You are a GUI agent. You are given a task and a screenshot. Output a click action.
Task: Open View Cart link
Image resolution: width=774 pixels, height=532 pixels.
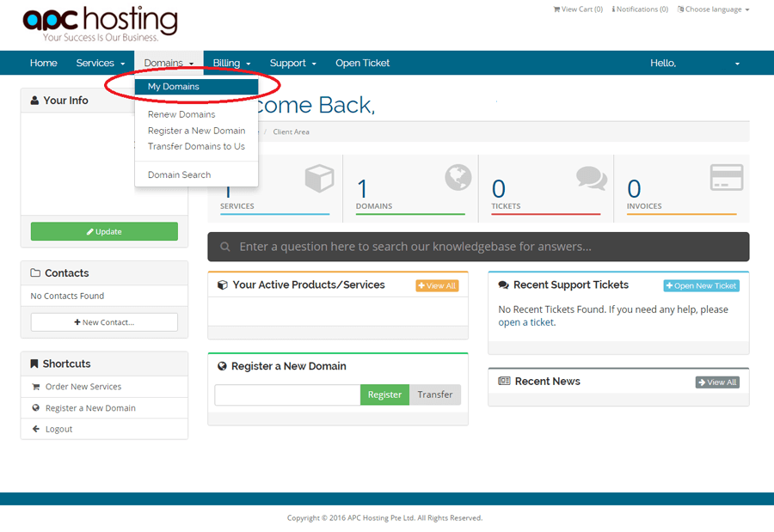pos(578,9)
